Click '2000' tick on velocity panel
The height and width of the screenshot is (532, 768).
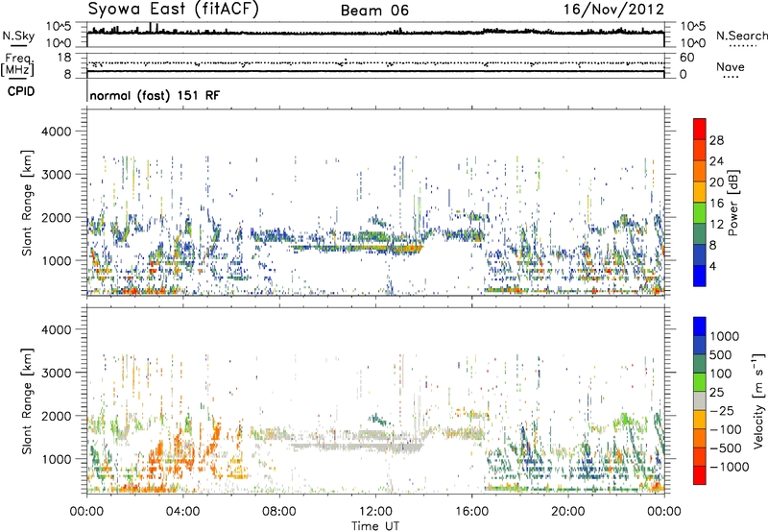[x=56, y=416]
